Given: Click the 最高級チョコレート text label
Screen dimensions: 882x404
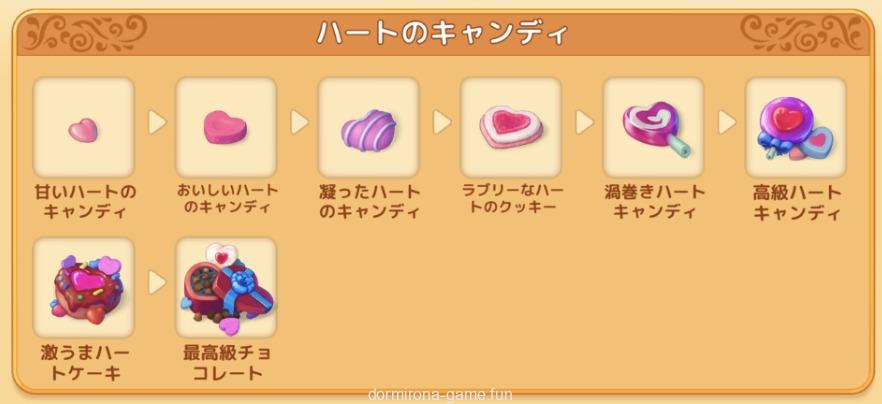Looking at the screenshot, I should [x=227, y=363].
